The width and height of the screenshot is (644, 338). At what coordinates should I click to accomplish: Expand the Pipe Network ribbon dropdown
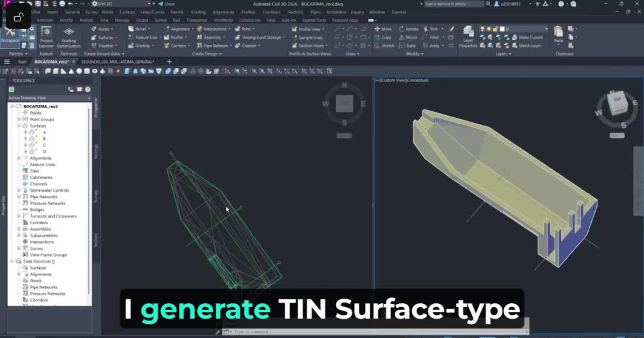point(231,46)
